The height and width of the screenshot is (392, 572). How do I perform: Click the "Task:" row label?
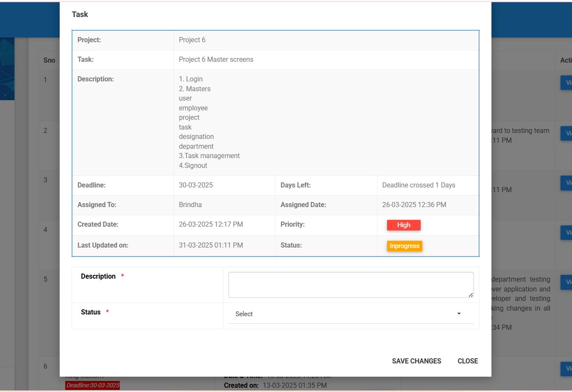pyautogui.click(x=86, y=60)
